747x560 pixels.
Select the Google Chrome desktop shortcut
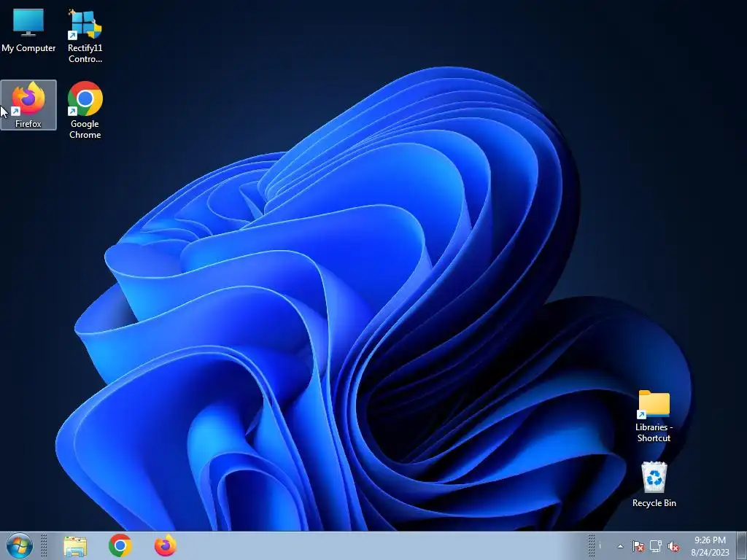pos(85,110)
